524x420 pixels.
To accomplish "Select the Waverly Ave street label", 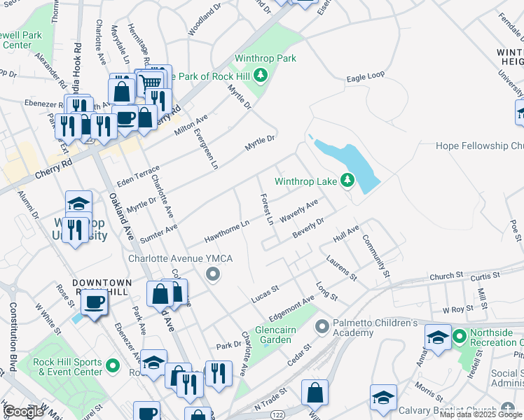I will coord(298,211).
